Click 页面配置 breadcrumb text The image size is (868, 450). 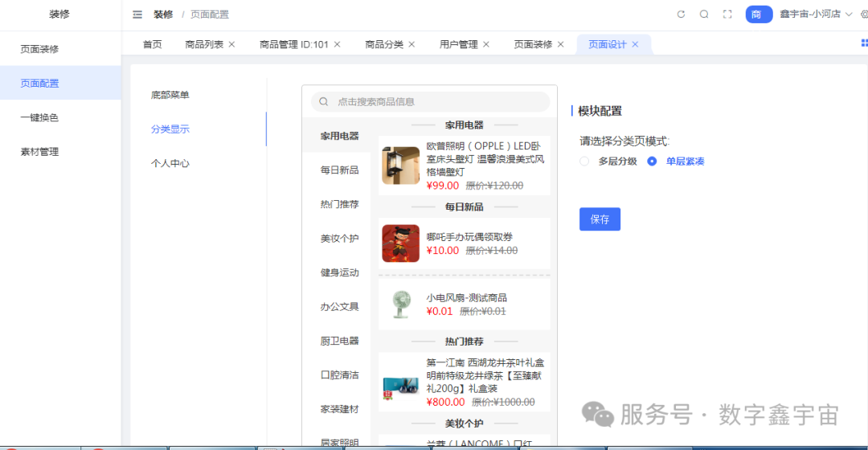[210, 14]
